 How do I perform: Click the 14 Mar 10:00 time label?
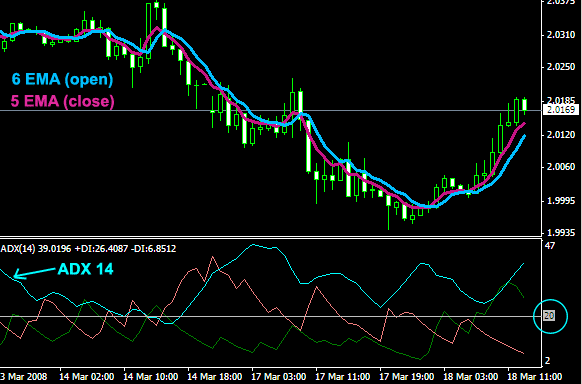tap(151, 377)
